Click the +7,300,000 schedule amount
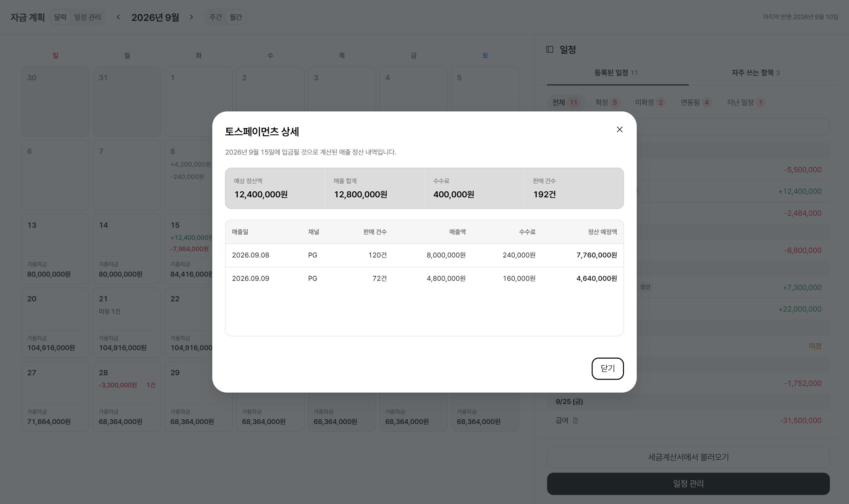Screen dimensions: 849x504 (802, 287)
